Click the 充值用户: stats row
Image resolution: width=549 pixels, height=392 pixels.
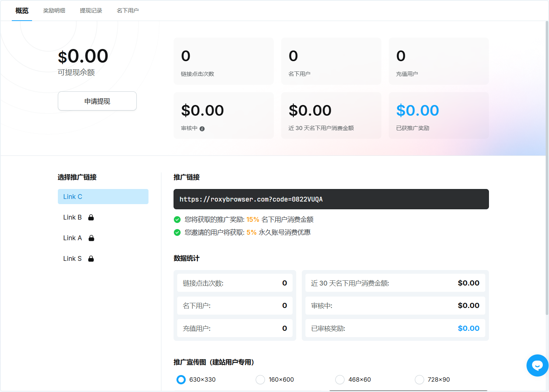tap(235, 328)
